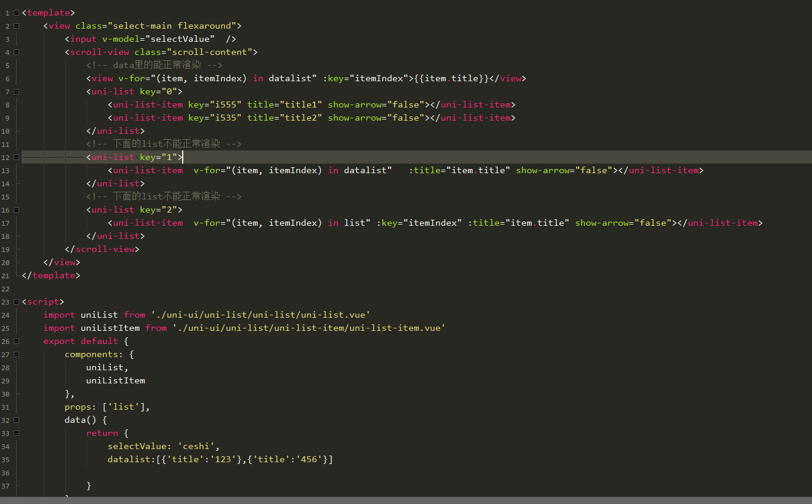The height and width of the screenshot is (504, 812).
Task: Click line number 24 in the gutter
Action: click(x=6, y=315)
